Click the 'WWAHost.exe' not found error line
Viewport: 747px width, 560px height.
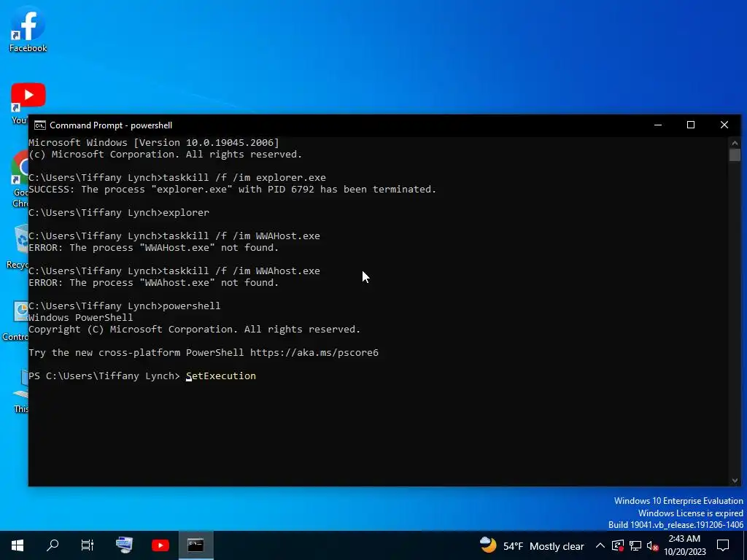[x=153, y=248]
